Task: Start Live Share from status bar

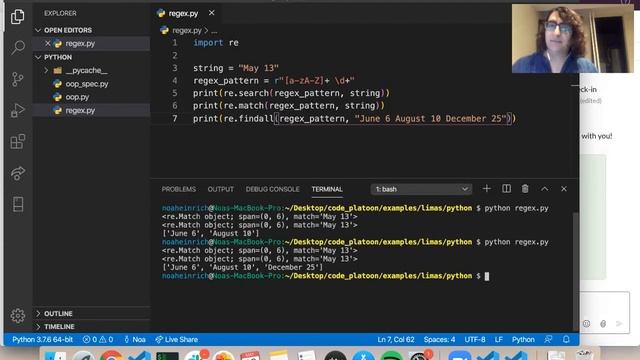Action: coord(176,340)
